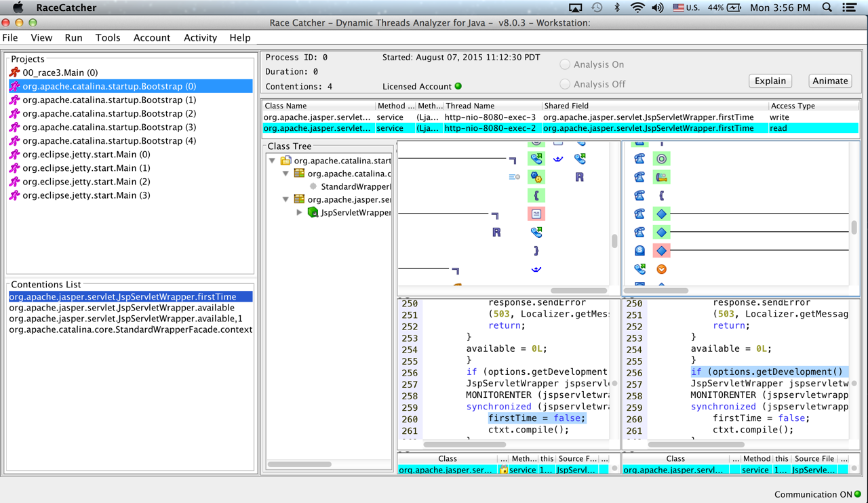This screenshot has width=868, height=503.
Task: Open macOS Spotlight search icon
Action: [827, 7]
